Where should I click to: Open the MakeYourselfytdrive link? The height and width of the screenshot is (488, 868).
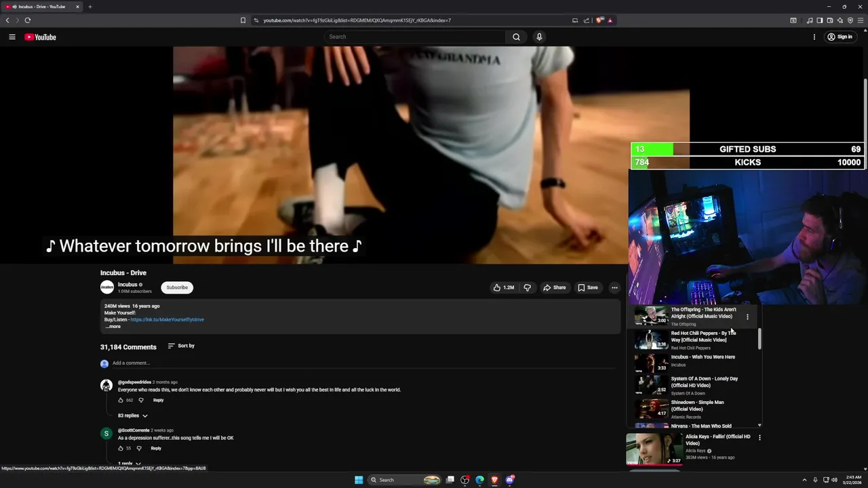167,319
